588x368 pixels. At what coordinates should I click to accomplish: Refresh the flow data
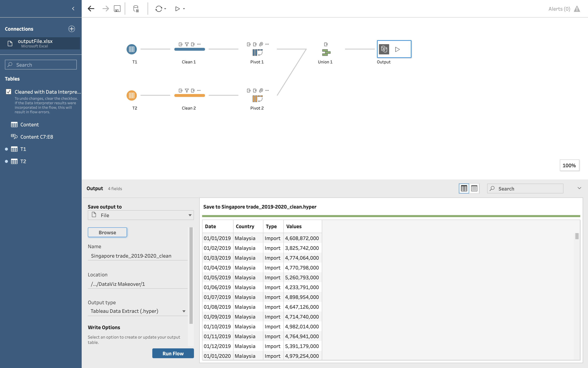click(159, 9)
